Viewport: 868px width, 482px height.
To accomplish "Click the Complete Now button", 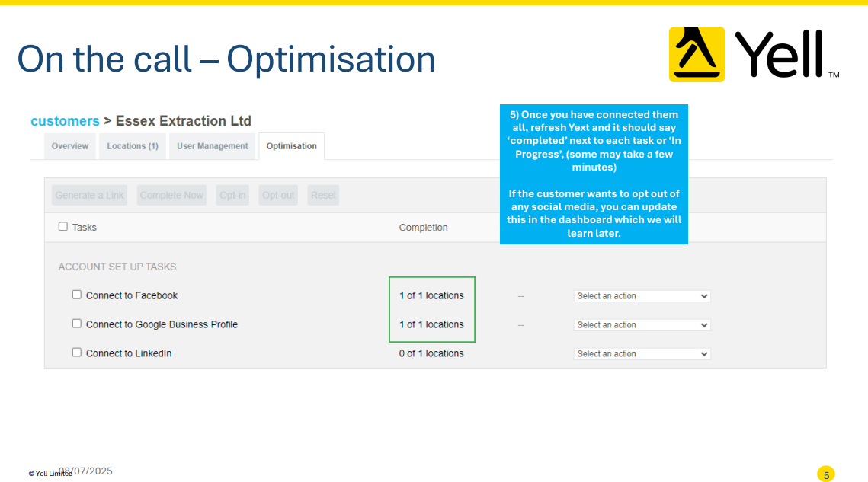I will tap(171, 196).
